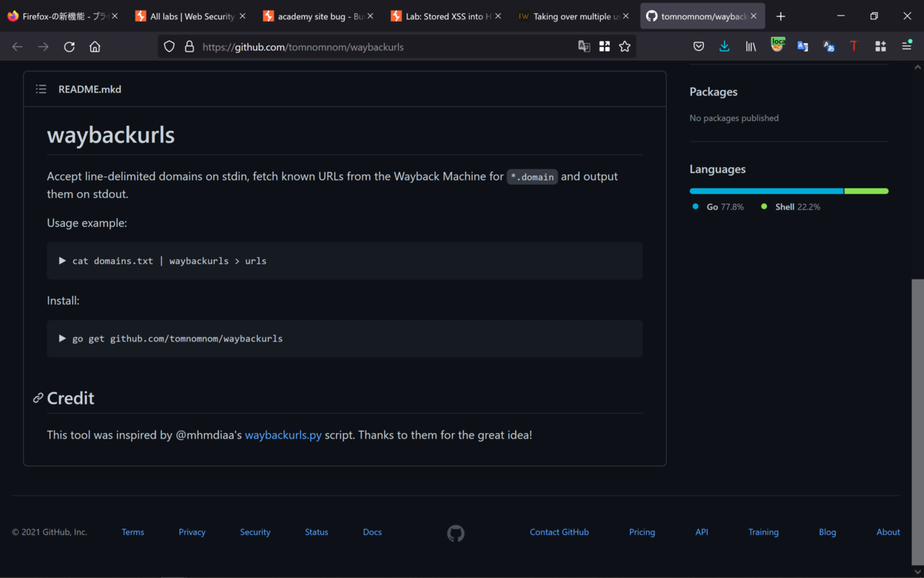Close the All labs Web Security tab

[x=242, y=16]
